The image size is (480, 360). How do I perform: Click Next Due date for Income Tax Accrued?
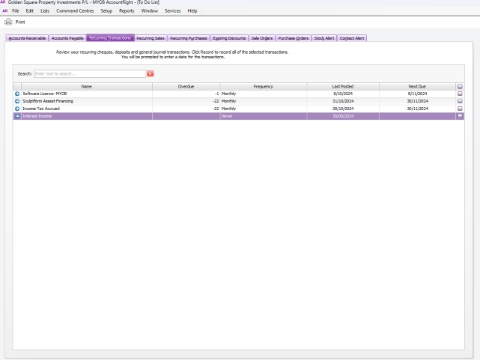tap(417, 109)
